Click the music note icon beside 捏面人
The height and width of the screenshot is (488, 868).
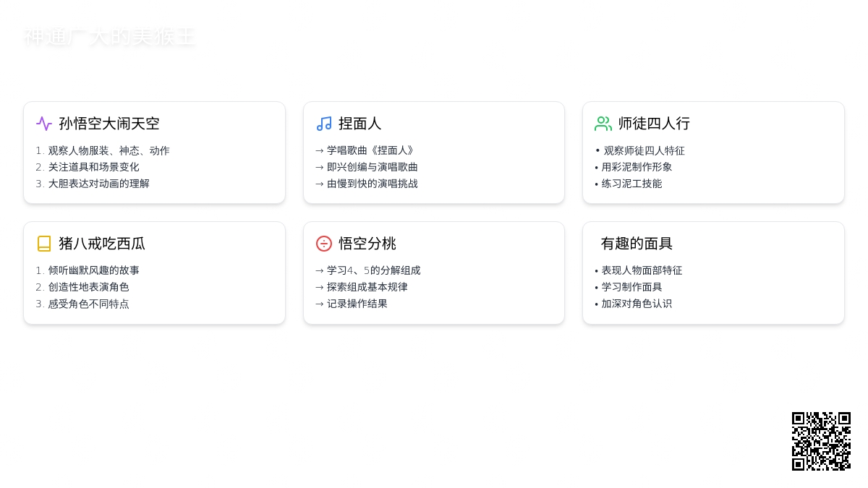pos(324,124)
